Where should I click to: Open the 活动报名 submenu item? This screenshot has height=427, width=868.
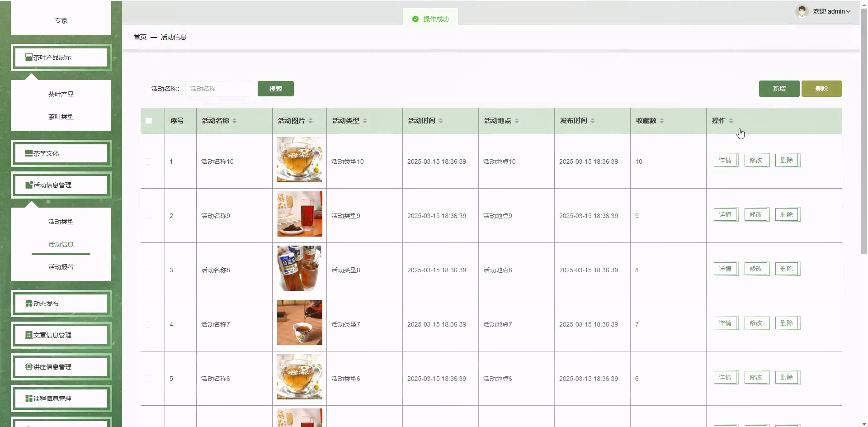[x=61, y=267]
